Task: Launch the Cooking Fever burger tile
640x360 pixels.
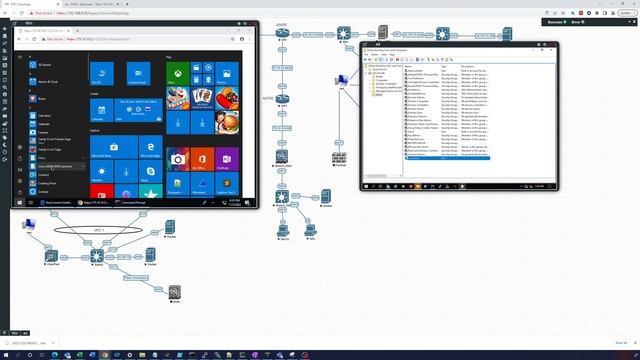Action: coord(227,122)
